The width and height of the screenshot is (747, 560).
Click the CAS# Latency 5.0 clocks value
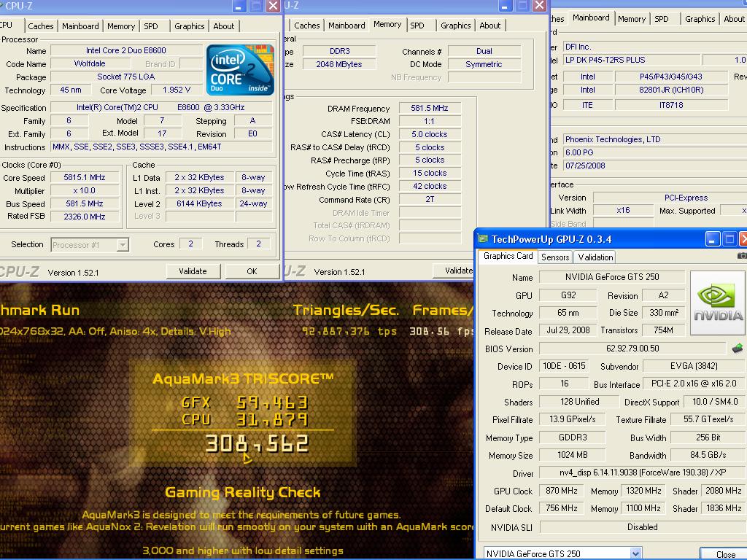coord(430,134)
